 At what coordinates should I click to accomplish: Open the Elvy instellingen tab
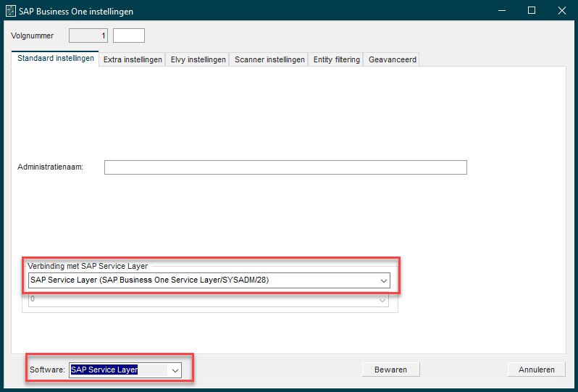pyautogui.click(x=198, y=59)
